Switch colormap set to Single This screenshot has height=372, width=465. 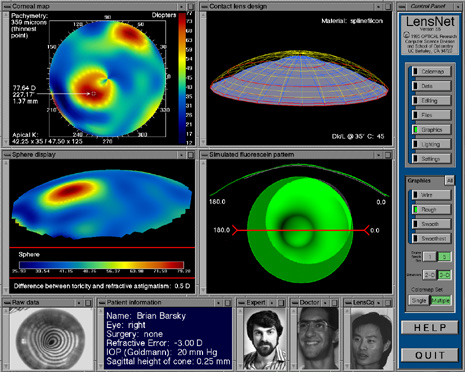pyautogui.click(x=419, y=300)
